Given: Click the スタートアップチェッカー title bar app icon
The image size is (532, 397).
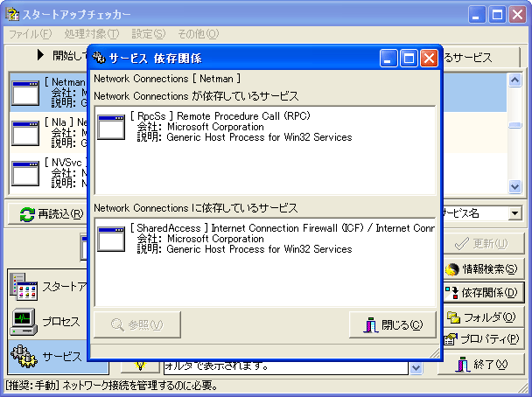Looking at the screenshot, I should point(12,14).
